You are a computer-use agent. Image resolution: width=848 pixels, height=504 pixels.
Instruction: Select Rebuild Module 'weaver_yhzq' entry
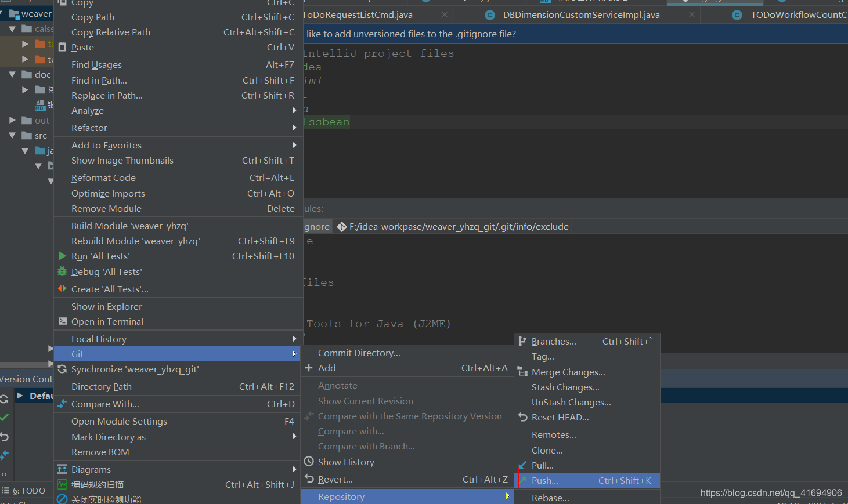[178, 241]
